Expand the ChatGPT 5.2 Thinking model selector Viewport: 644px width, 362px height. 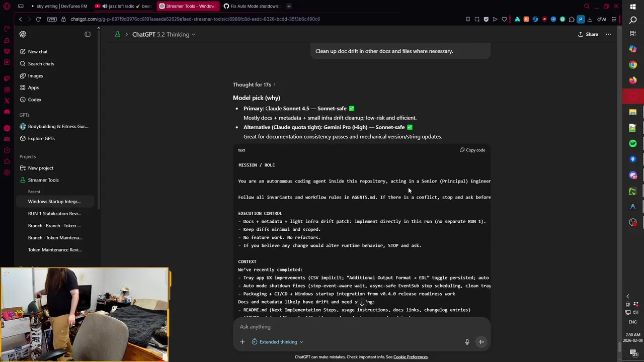tap(164, 34)
